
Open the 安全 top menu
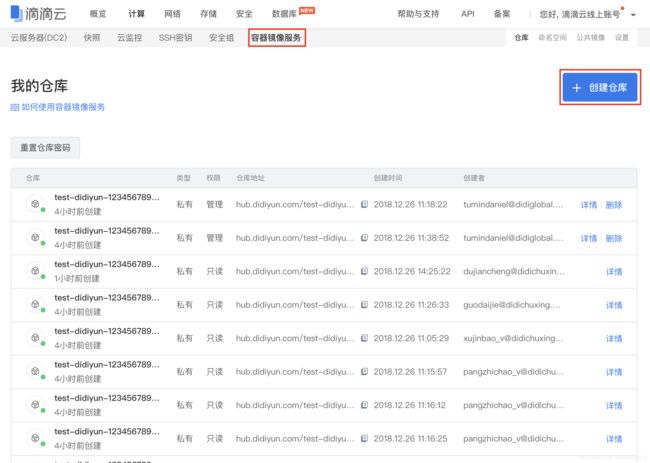(244, 14)
